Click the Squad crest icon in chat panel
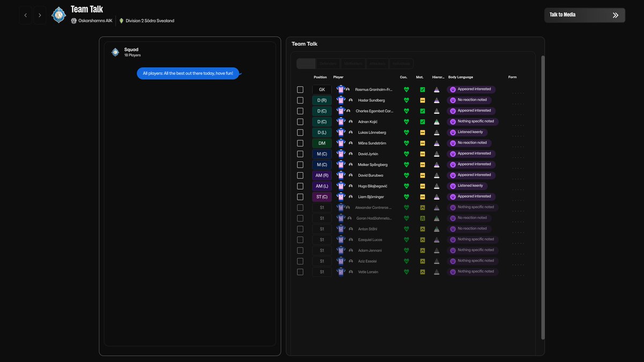Viewport: 644px width, 362px height. point(115,52)
